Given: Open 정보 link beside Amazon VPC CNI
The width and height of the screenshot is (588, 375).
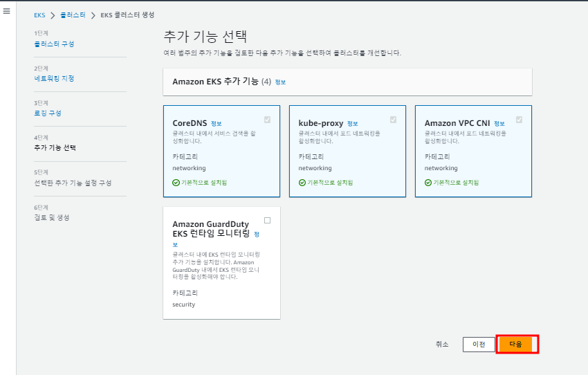Looking at the screenshot, I should [x=499, y=123].
